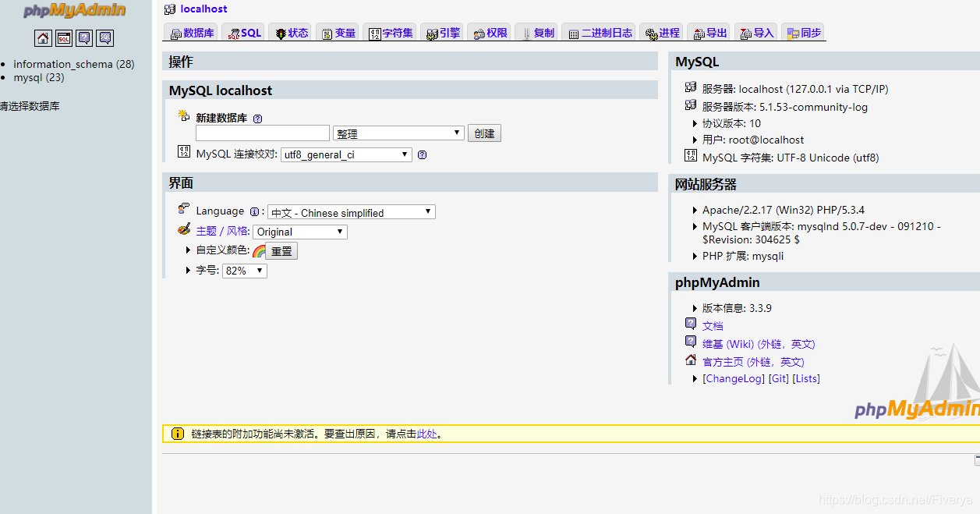Open the SQL query window icon

(64, 38)
